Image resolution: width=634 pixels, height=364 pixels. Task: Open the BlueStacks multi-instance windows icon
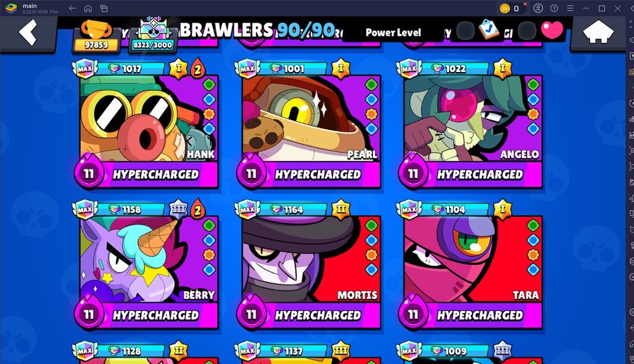(104, 8)
